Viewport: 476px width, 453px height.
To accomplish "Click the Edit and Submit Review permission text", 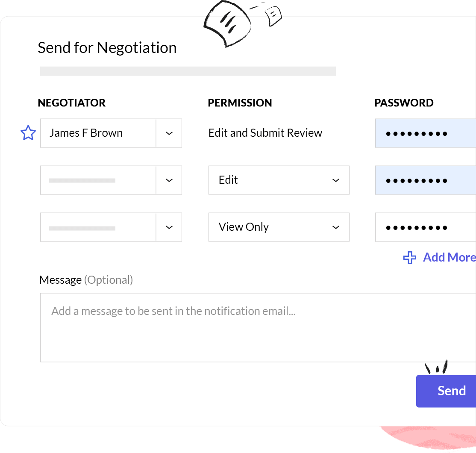I will [x=265, y=133].
